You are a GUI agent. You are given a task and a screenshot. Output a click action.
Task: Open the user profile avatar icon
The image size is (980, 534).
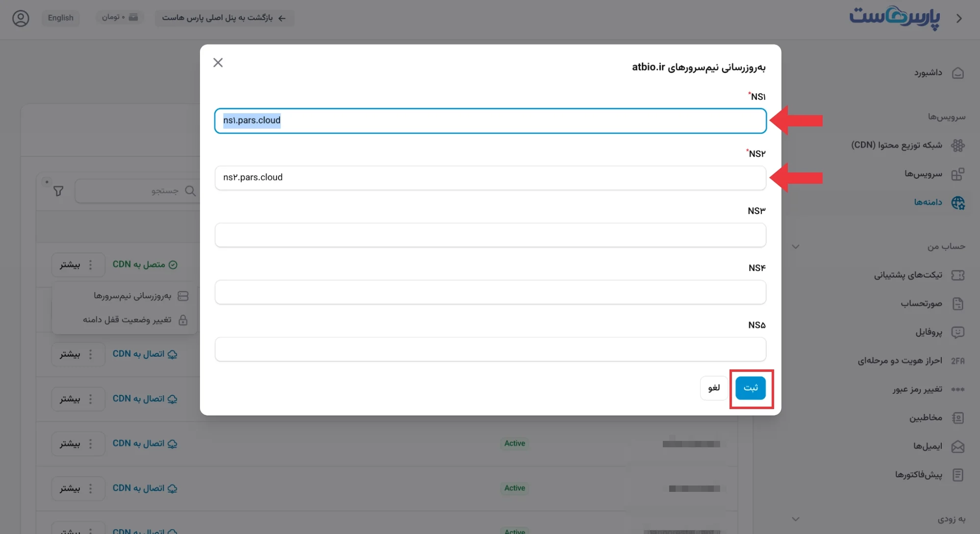click(x=21, y=18)
